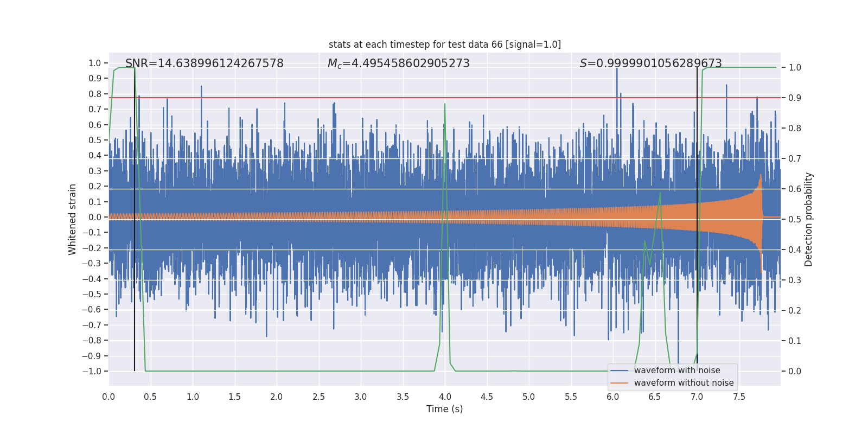Click the 4.0 tick label on time axis
The height and width of the screenshot is (434, 868).
click(x=444, y=397)
